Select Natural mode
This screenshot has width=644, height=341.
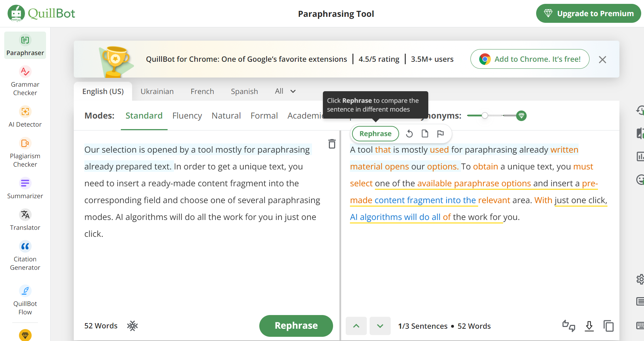coord(226,116)
